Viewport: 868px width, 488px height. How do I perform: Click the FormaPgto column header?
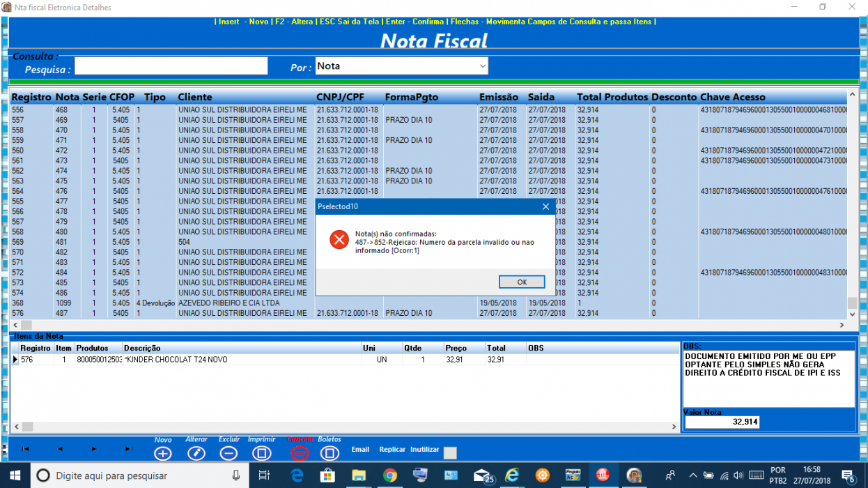[x=412, y=97]
